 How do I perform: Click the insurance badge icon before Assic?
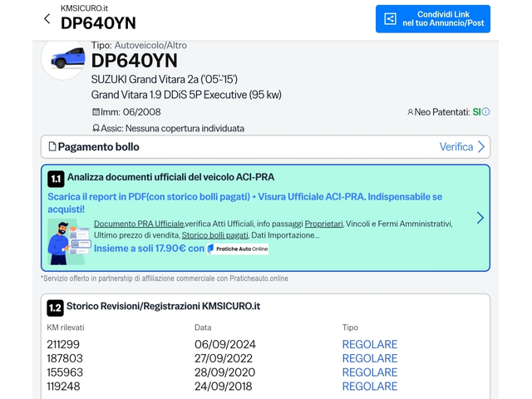(96, 128)
